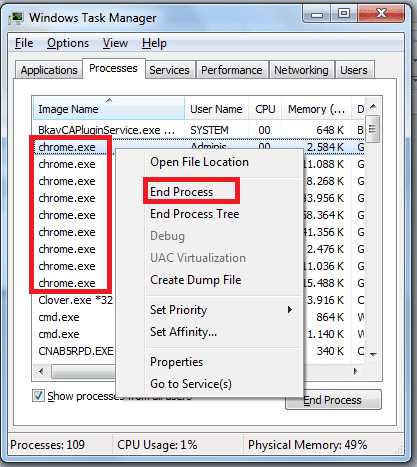Click the horizontal scrollbar right arrow
This screenshot has height=467, width=417.
[356, 371]
